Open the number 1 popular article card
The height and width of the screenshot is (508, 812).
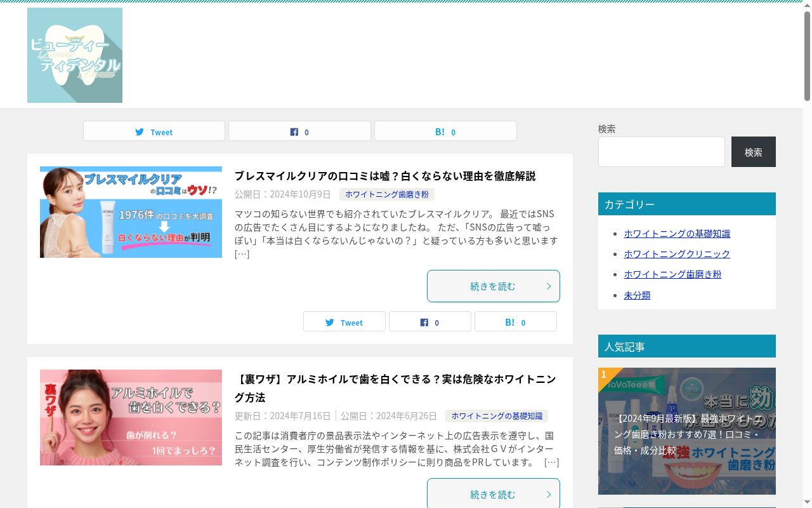(x=687, y=431)
